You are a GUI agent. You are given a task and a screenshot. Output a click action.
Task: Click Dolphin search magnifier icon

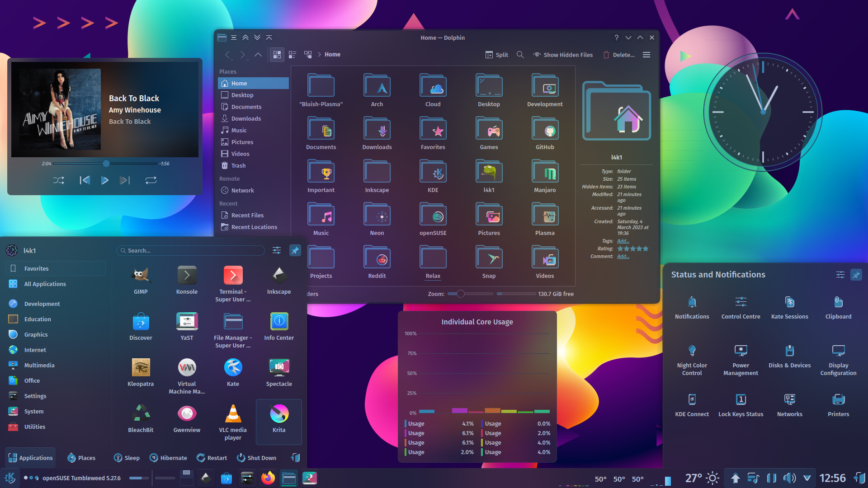click(x=520, y=55)
